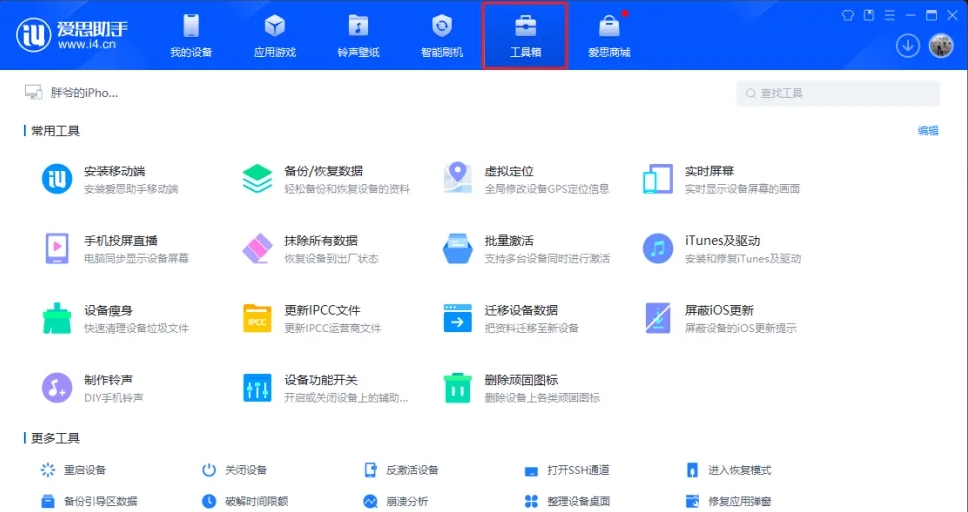
Task: Open 破解时间限额 clock tool
Action: point(245,501)
